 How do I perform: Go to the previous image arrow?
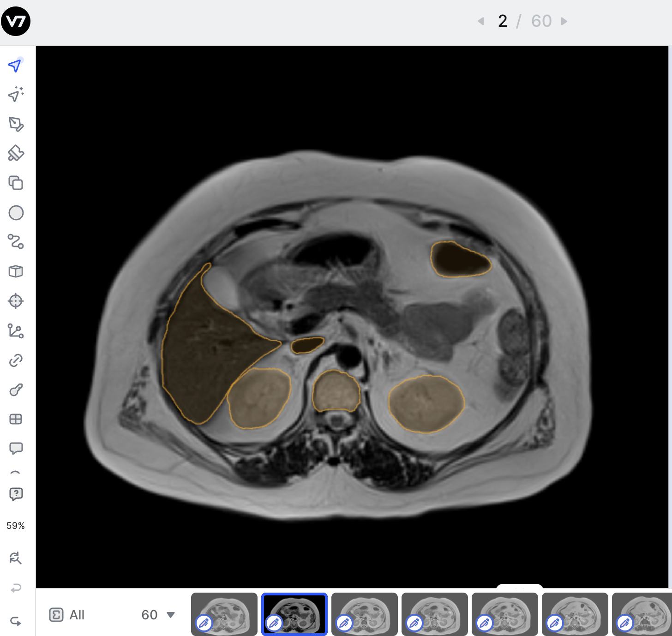coord(481,21)
